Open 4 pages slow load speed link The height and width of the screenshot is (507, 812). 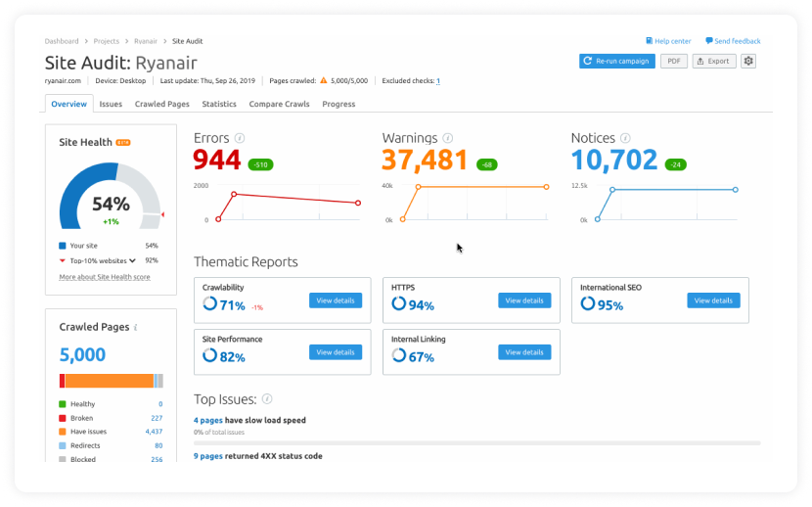tap(208, 420)
